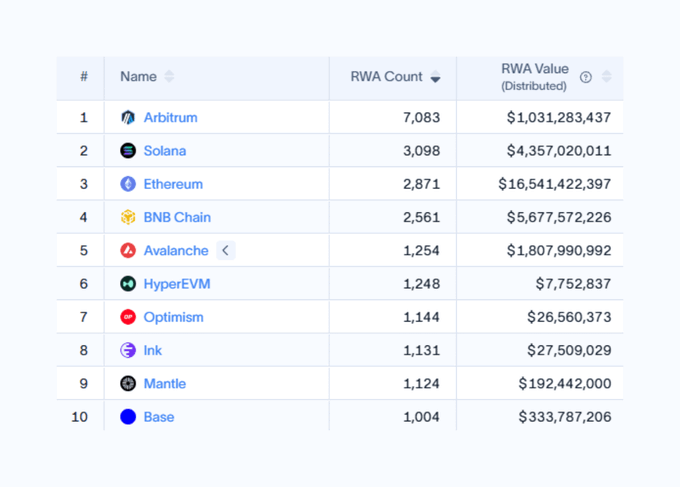Click the value $192,442,000

565,384
